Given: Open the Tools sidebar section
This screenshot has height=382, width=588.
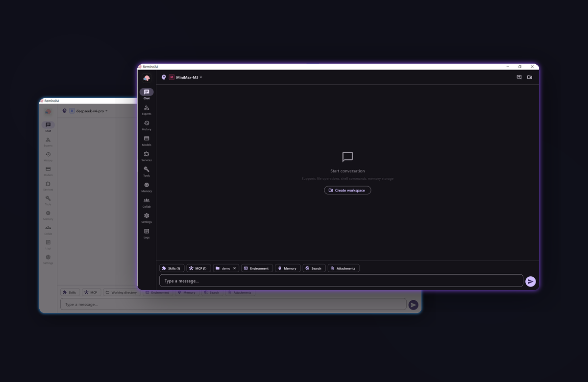Looking at the screenshot, I should click(147, 171).
